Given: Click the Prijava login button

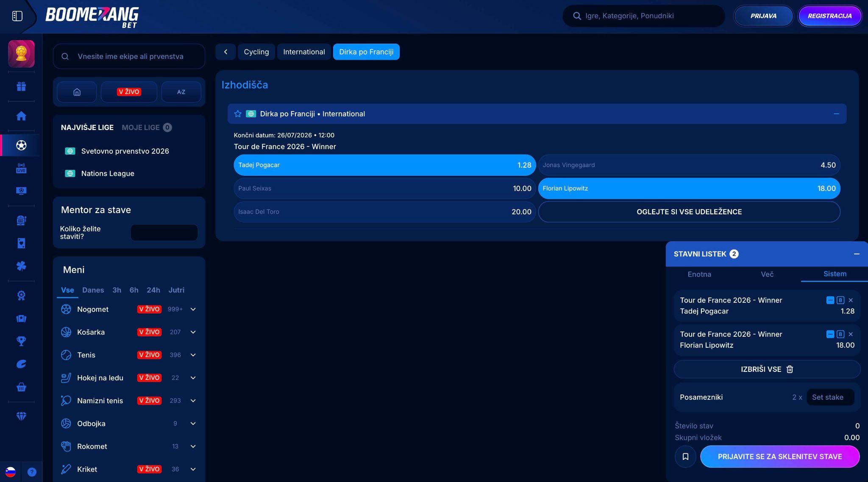Looking at the screenshot, I should point(763,16).
